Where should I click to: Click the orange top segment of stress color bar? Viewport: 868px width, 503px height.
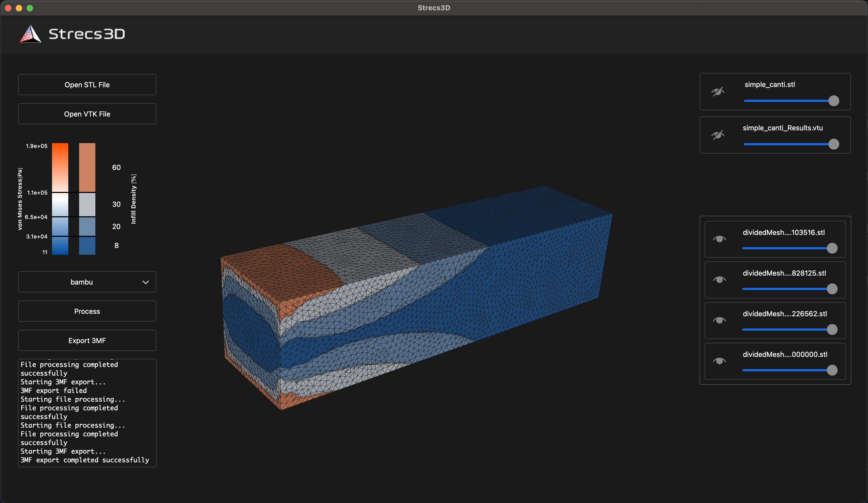[x=60, y=167]
